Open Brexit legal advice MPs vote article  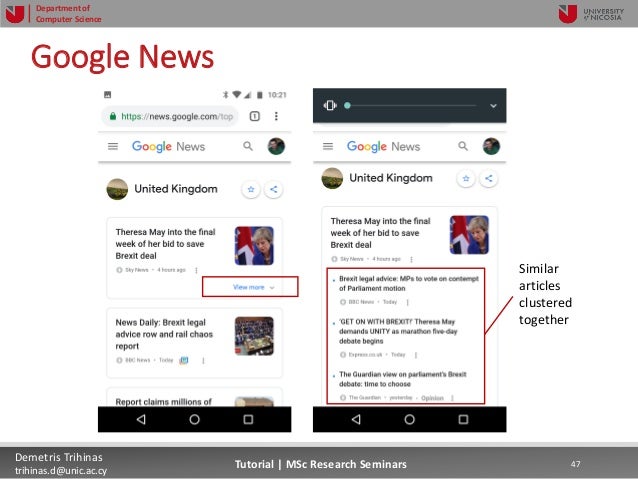coord(409,284)
